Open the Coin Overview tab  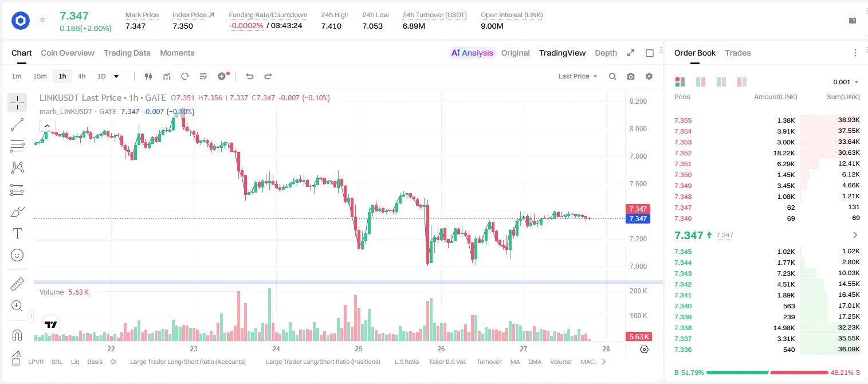pos(68,53)
